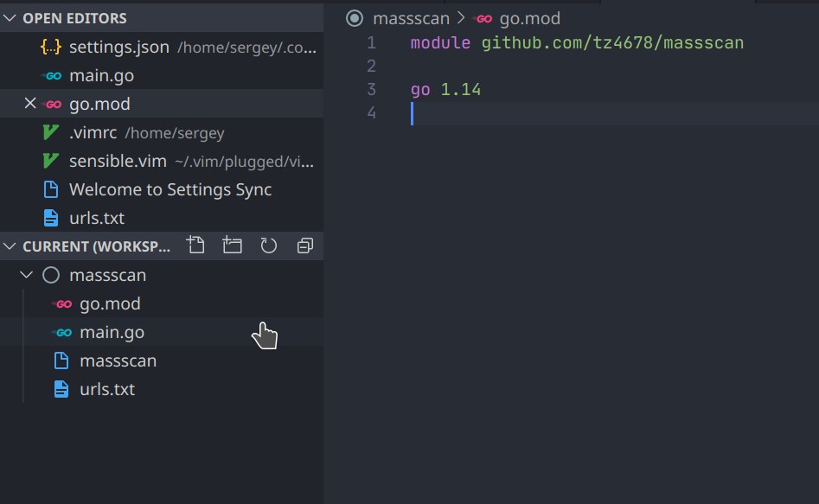Open main.go in the massscan folder
The image size is (819, 504).
162,332
